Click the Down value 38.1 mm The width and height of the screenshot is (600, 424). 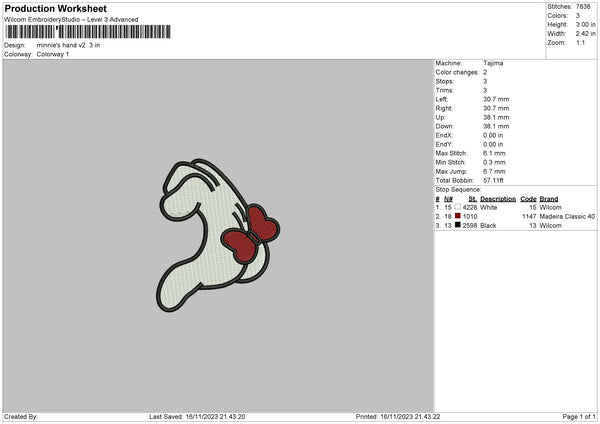(x=496, y=126)
